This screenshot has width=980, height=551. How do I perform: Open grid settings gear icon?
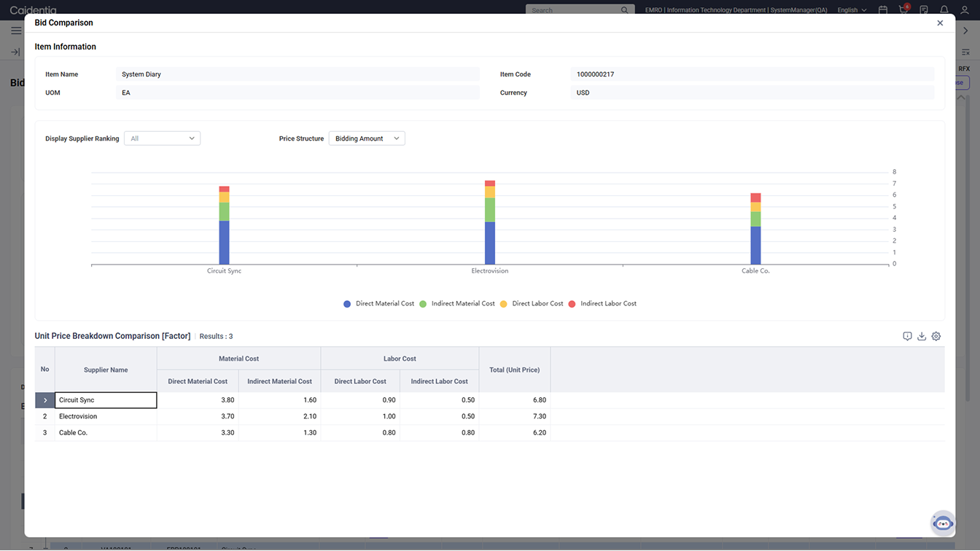936,336
